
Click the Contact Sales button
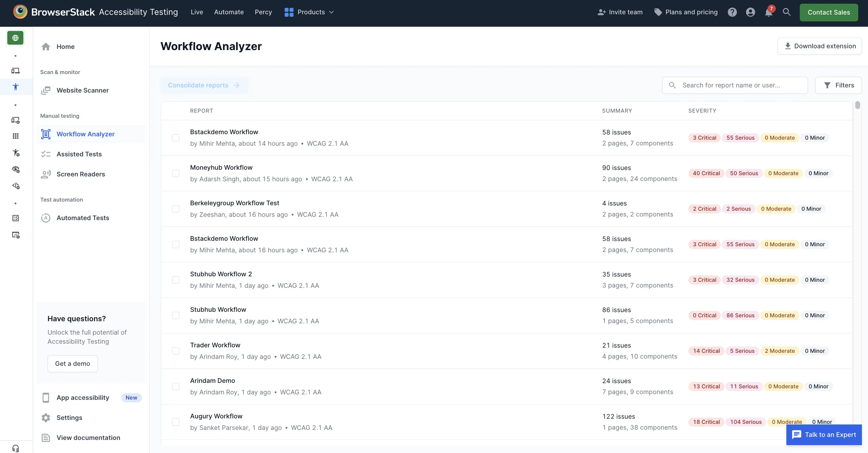click(828, 12)
